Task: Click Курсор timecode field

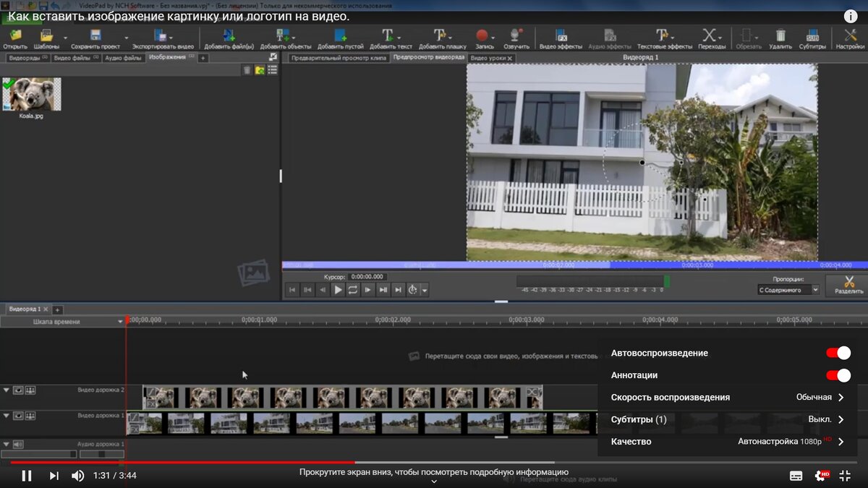Action: (x=367, y=277)
